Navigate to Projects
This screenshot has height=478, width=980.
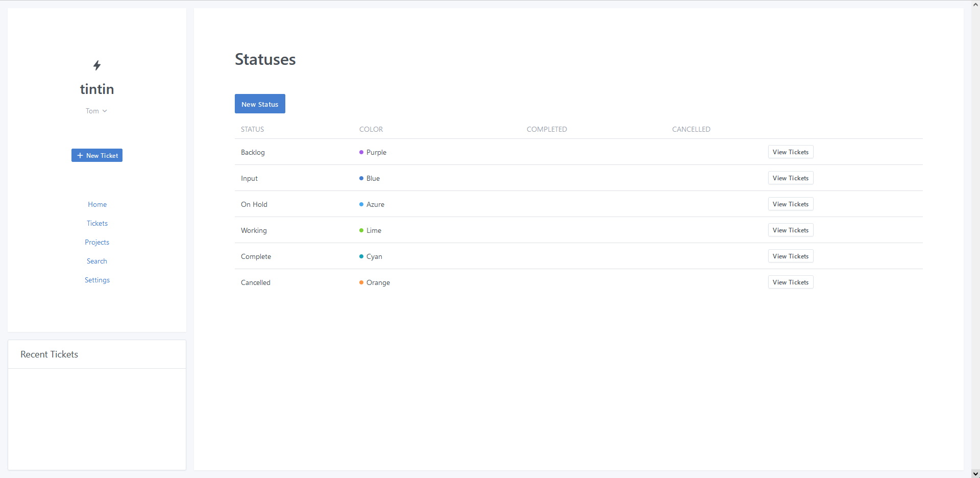97,242
